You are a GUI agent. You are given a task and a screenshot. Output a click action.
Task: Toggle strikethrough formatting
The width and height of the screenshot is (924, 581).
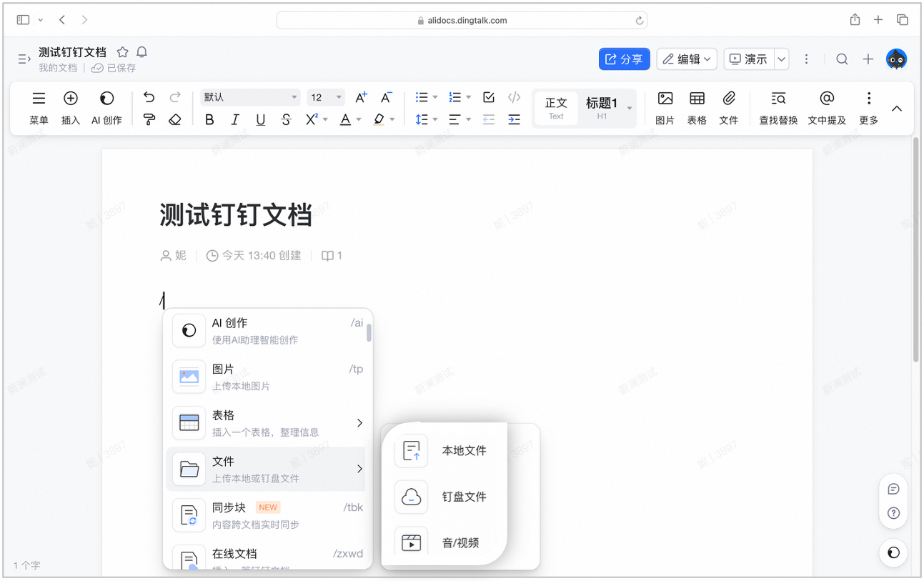pyautogui.click(x=287, y=119)
